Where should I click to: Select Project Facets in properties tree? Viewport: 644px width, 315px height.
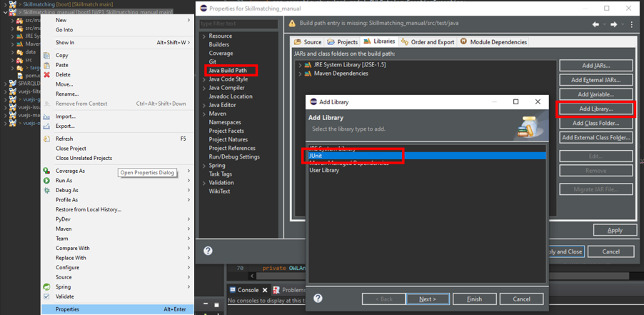pyautogui.click(x=226, y=131)
